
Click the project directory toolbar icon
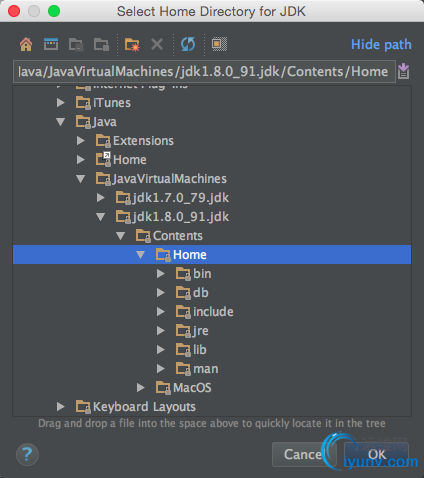pos(76,44)
